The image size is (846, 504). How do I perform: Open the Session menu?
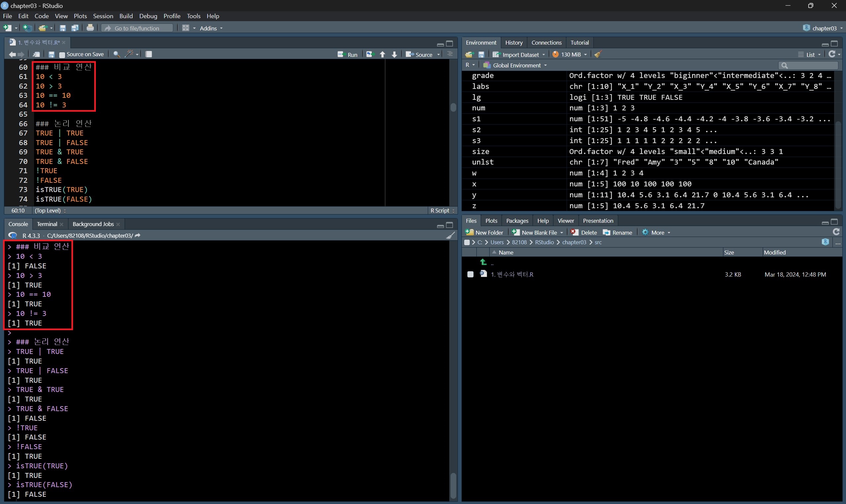coord(103,16)
